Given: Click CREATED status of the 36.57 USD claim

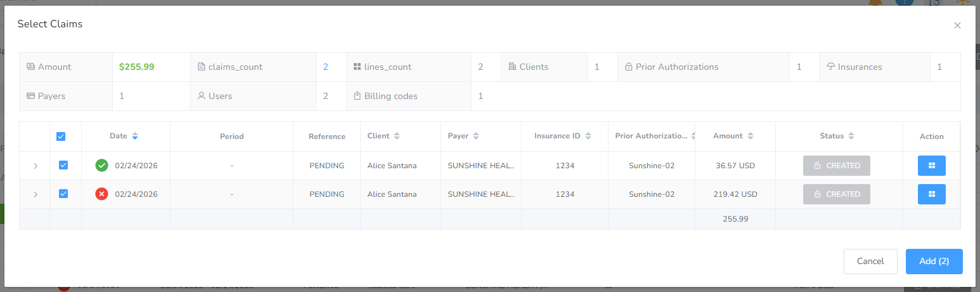Looking at the screenshot, I should pyautogui.click(x=836, y=166).
